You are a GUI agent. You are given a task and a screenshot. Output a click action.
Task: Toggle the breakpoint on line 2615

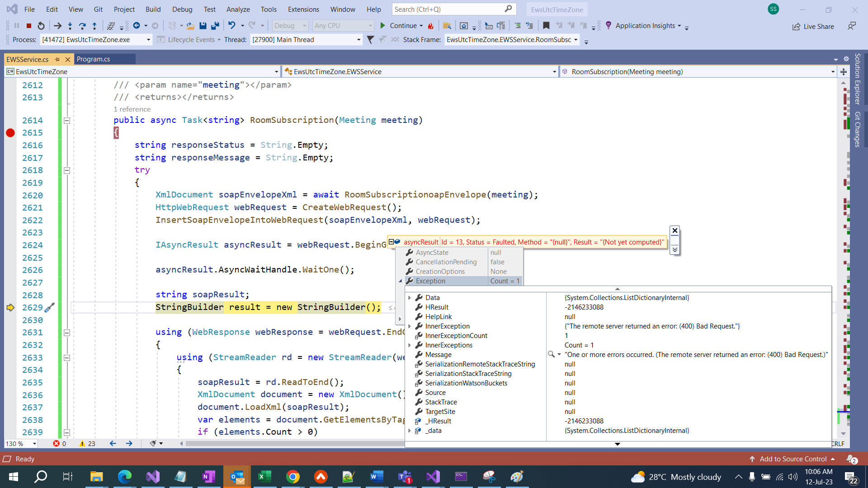(x=10, y=132)
